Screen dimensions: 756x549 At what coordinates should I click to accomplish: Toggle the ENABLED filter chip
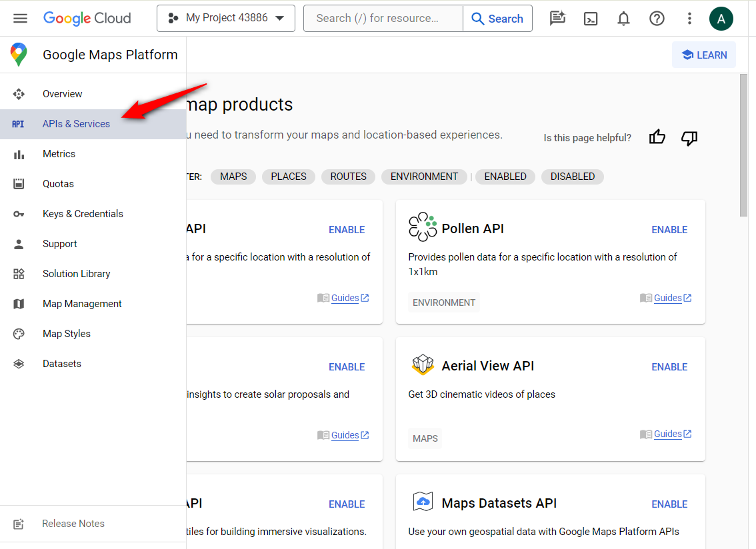tap(505, 177)
